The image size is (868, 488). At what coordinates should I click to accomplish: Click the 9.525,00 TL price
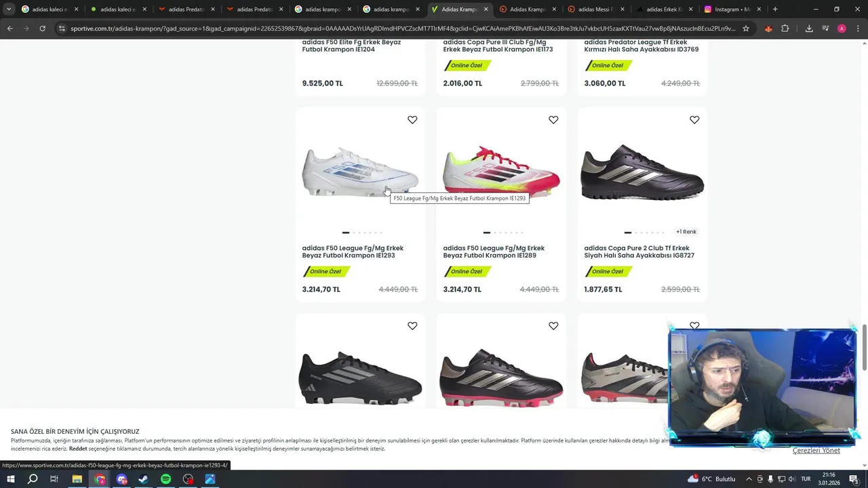[322, 83]
